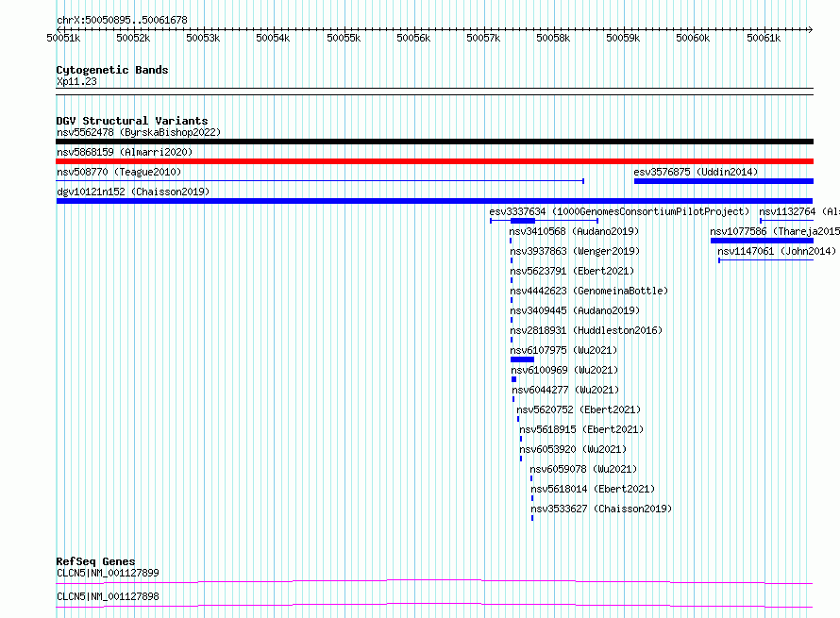Click the 50056k ruler position
Screen dimensions: 840x618
click(413, 38)
